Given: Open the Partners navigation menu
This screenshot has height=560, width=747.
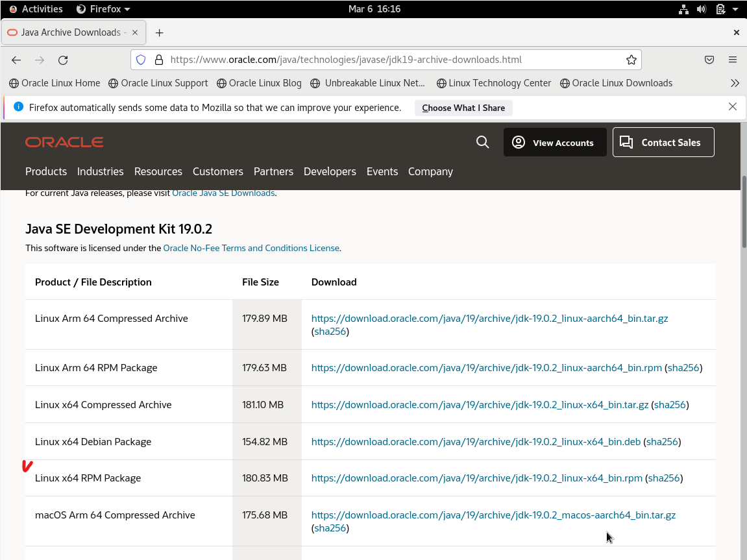Looking at the screenshot, I should [273, 171].
